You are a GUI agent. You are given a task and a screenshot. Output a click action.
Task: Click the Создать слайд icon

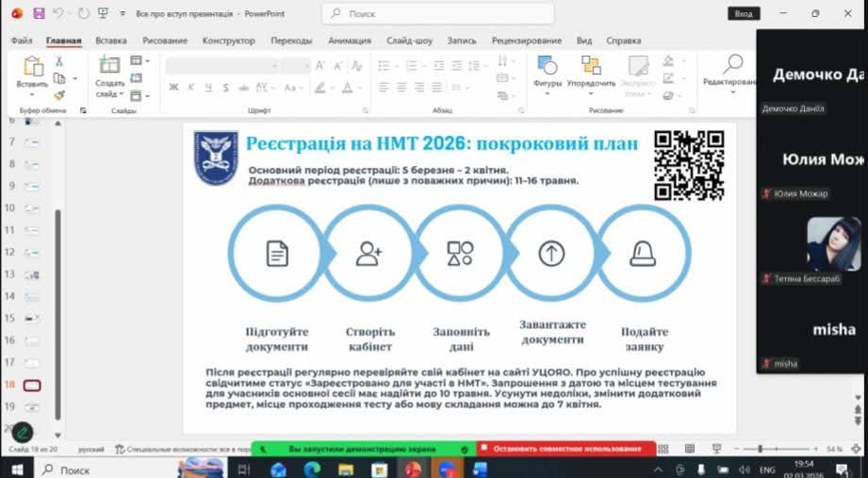109,65
